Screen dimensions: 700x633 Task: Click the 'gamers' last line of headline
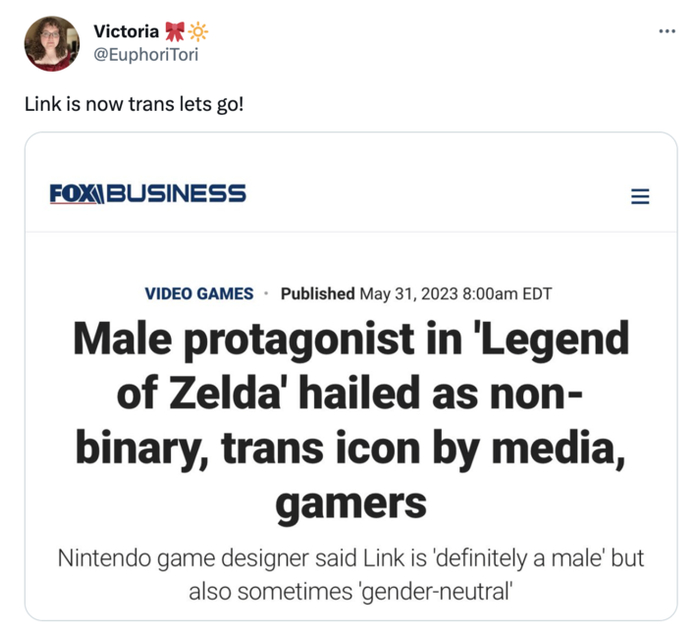(x=350, y=503)
